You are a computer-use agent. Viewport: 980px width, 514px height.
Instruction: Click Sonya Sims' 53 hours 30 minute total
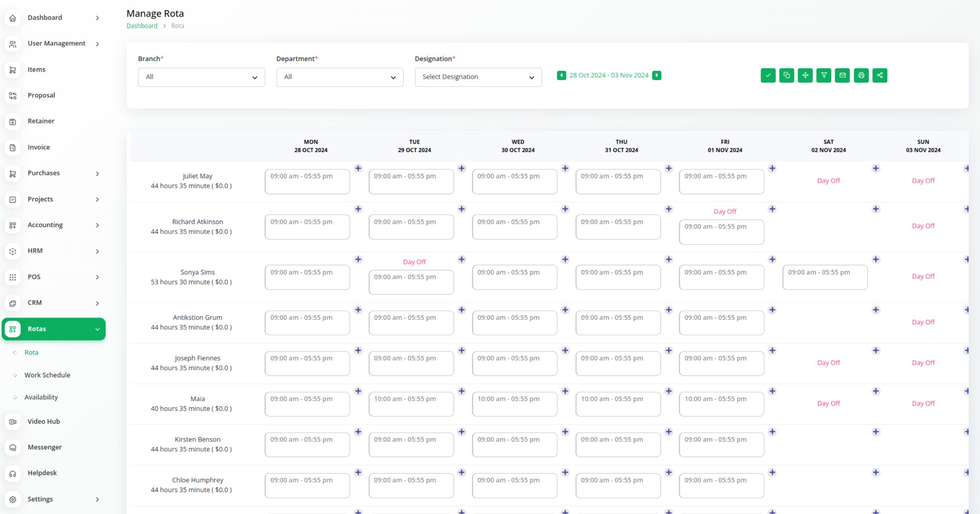[191, 282]
